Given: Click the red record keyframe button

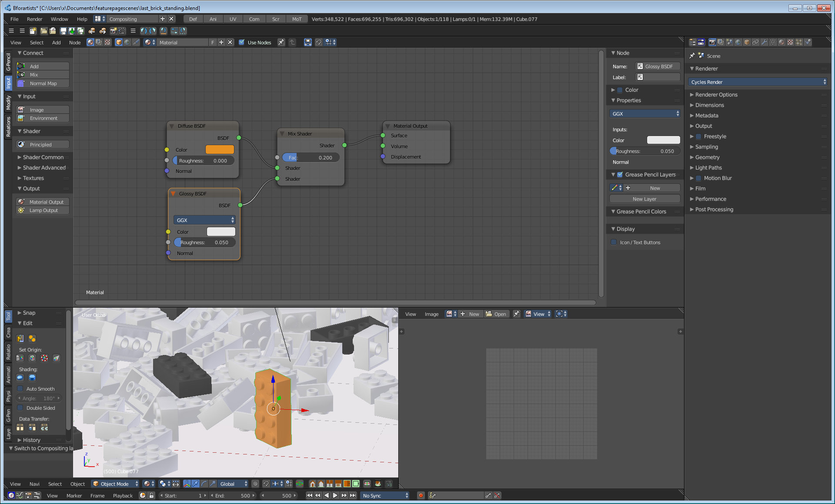Looking at the screenshot, I should 421,495.
